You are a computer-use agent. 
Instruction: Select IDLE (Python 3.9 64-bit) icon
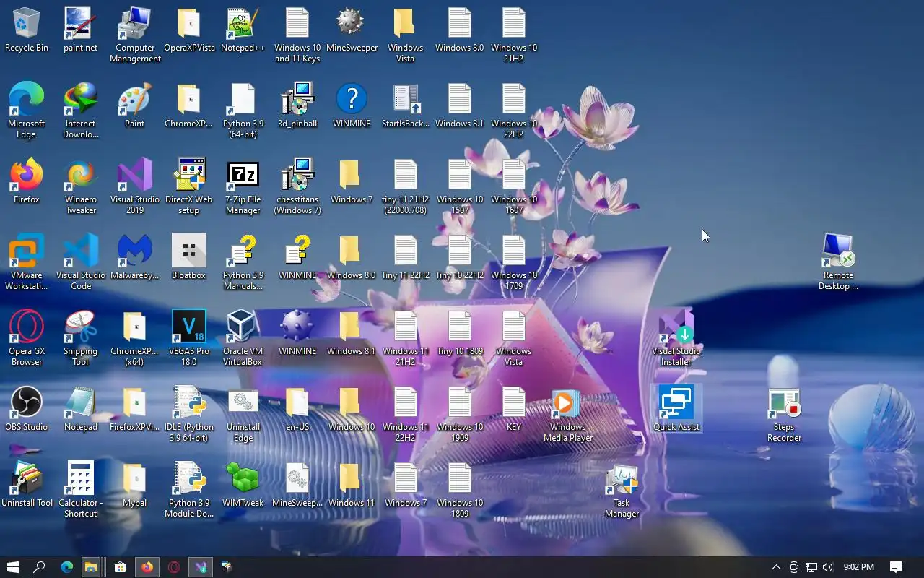(x=189, y=414)
